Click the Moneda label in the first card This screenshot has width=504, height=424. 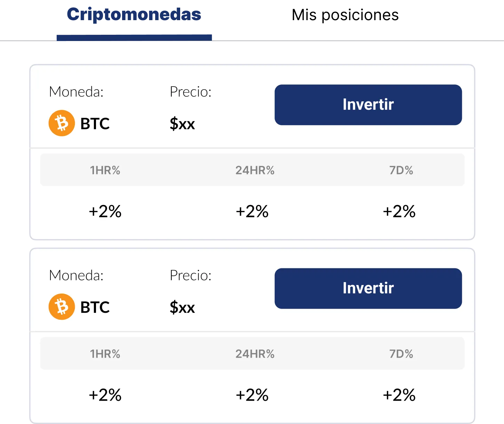coord(76,92)
